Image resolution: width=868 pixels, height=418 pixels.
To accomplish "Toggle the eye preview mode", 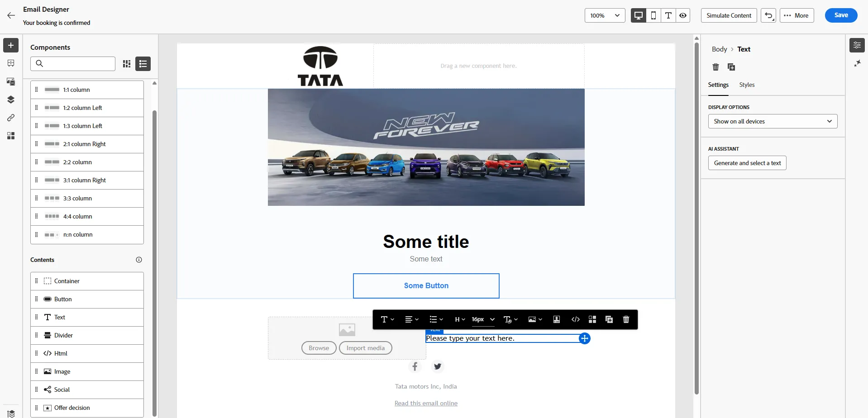I will point(683,15).
